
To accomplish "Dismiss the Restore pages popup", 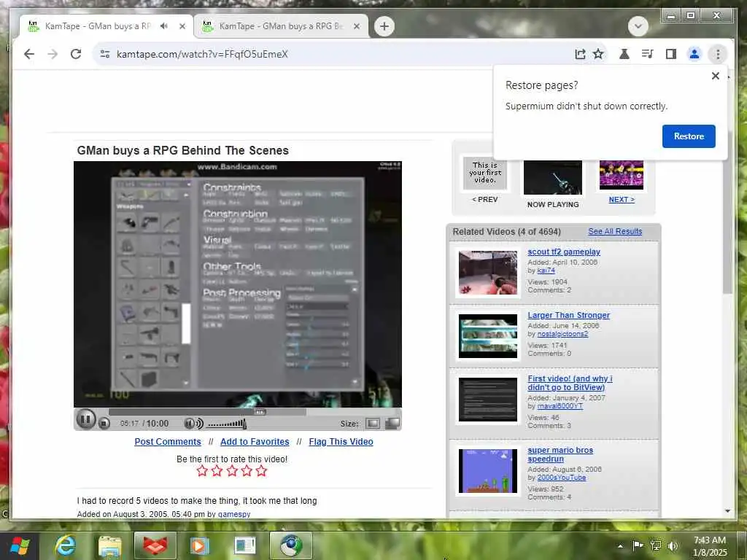I will pyautogui.click(x=715, y=76).
